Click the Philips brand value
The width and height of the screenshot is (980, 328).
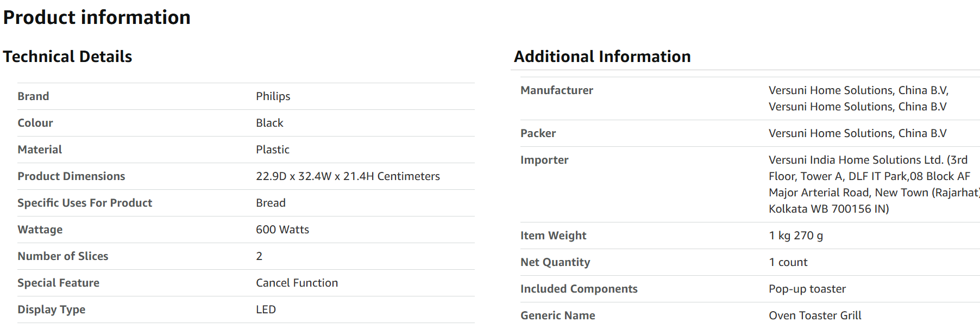tap(273, 96)
